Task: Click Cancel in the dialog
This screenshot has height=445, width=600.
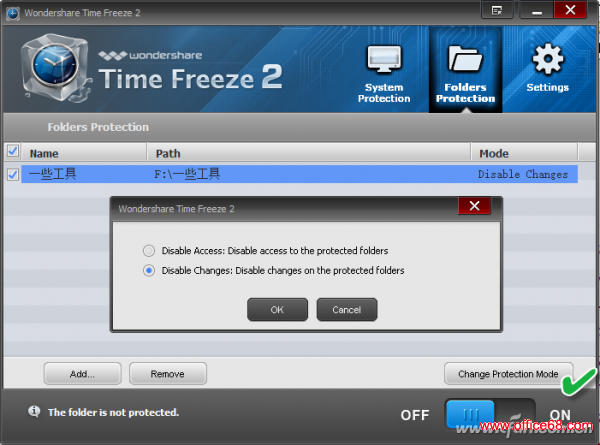Action: [x=347, y=310]
